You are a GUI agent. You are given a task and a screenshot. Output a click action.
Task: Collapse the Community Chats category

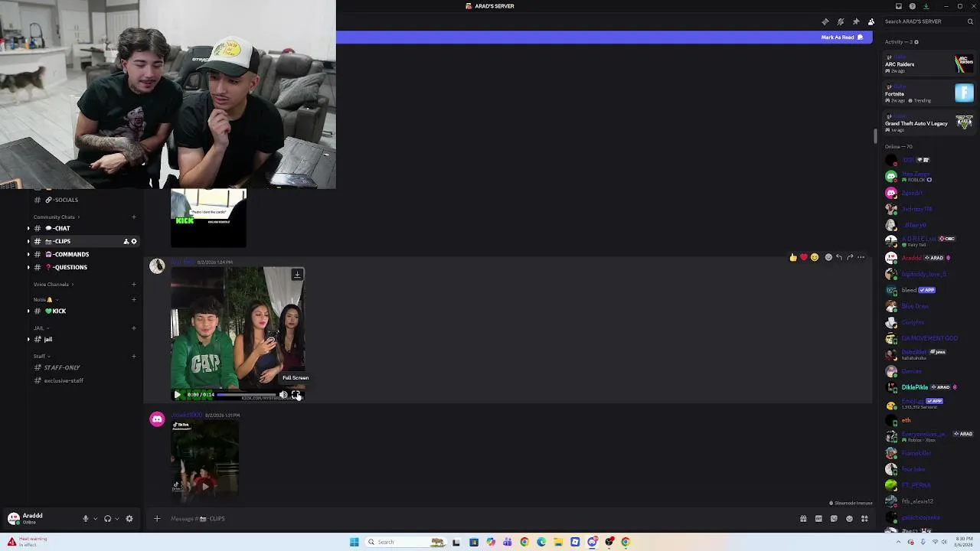click(56, 217)
